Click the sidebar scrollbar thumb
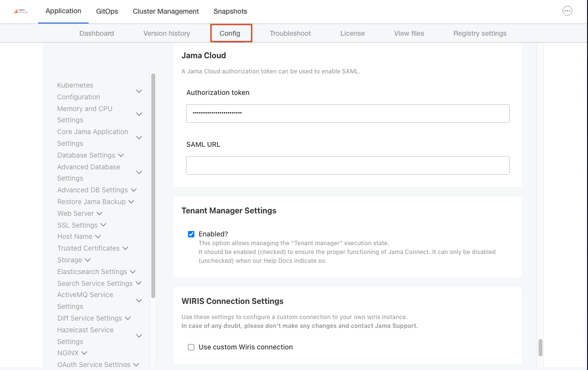Screen dimensions: 588x370 153,185
